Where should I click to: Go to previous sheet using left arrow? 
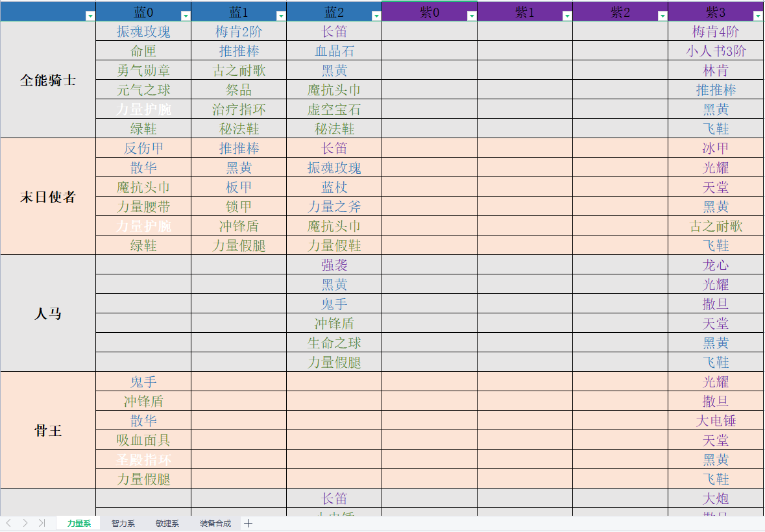(8, 523)
